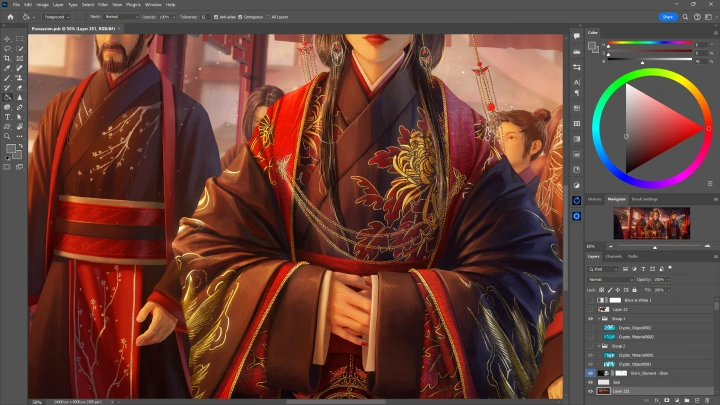Open the Mode Normal dropdown in options bar
This screenshot has height=405, width=720.
coord(121,17)
